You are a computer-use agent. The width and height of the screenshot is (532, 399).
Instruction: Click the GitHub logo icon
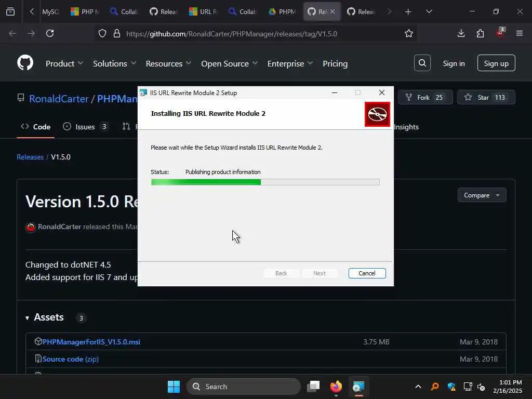pyautogui.click(x=25, y=63)
